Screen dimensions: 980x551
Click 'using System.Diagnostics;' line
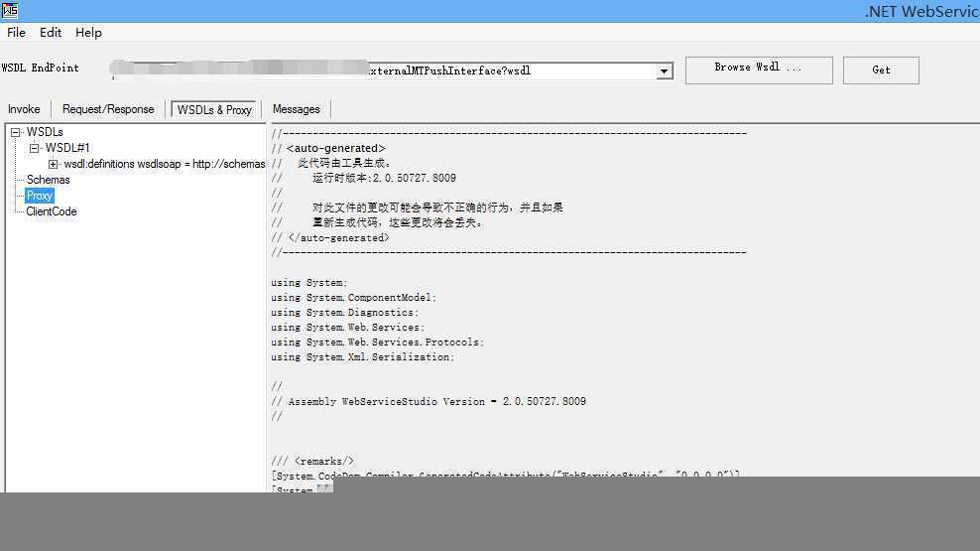(344, 313)
